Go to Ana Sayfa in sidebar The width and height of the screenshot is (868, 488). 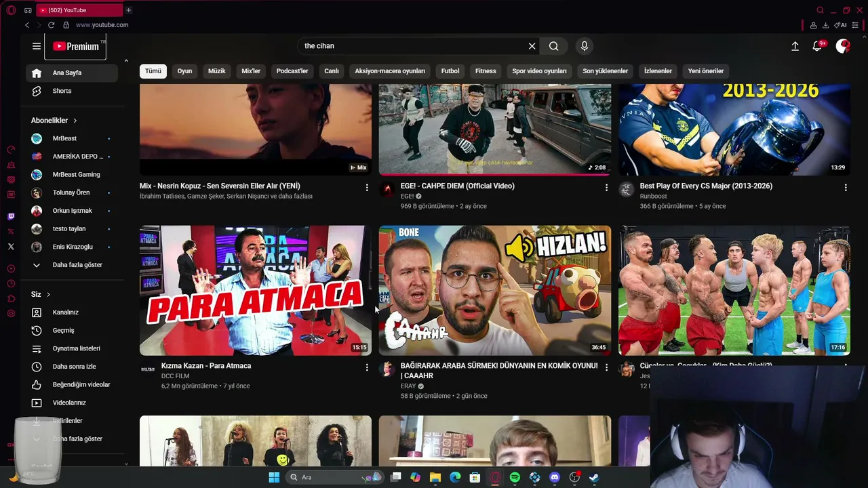point(72,73)
